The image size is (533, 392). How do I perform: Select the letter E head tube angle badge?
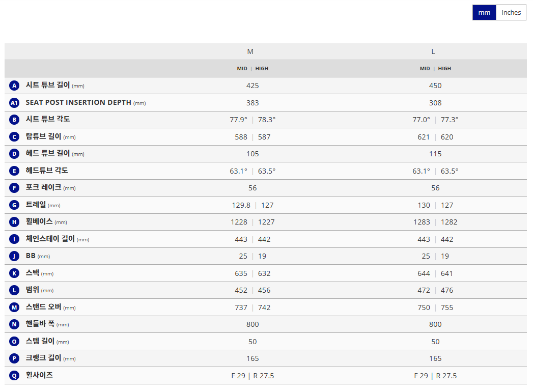point(14,171)
